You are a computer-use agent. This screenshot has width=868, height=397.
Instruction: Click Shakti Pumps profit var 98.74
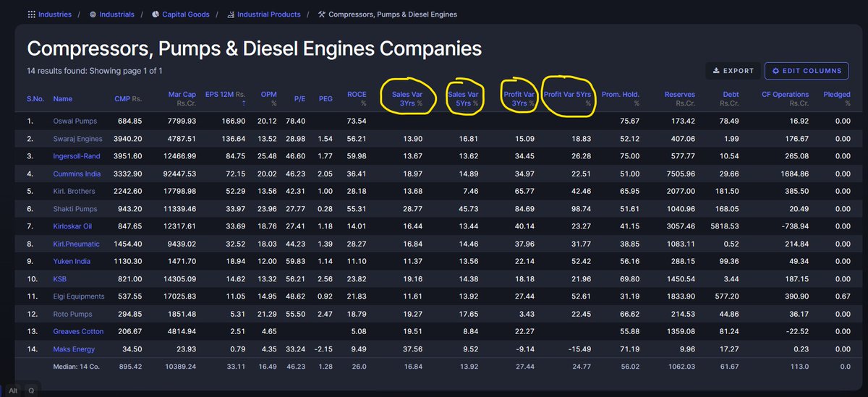click(x=580, y=209)
